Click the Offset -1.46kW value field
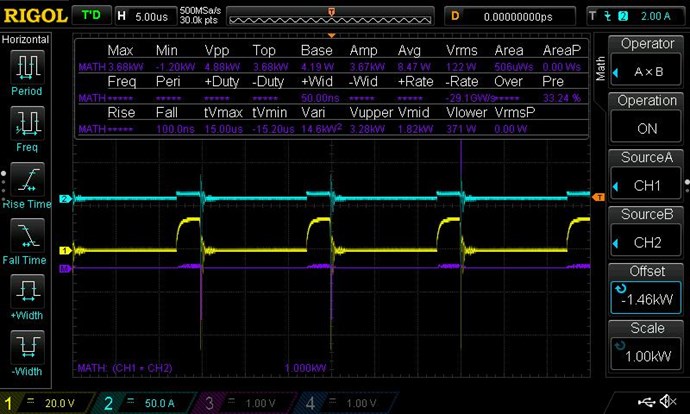The height and width of the screenshot is (414, 690). point(647,290)
